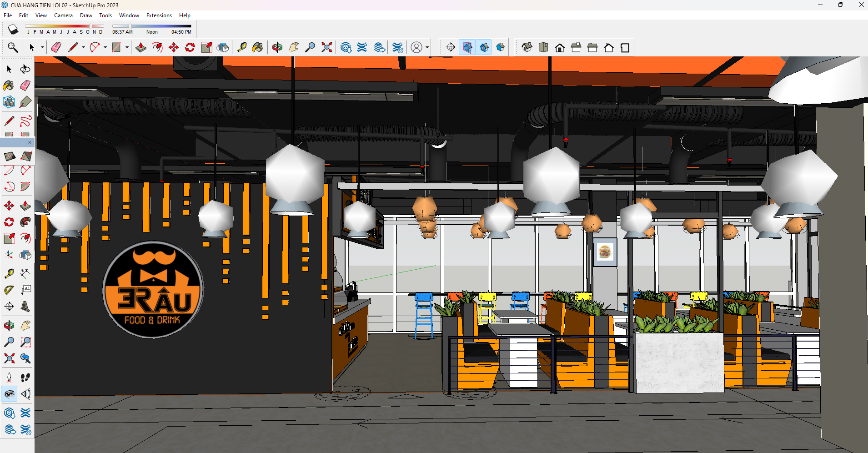The width and height of the screenshot is (868, 453).
Task: Expand the Rectangle shapes dropdown arrow
Action: [127, 47]
